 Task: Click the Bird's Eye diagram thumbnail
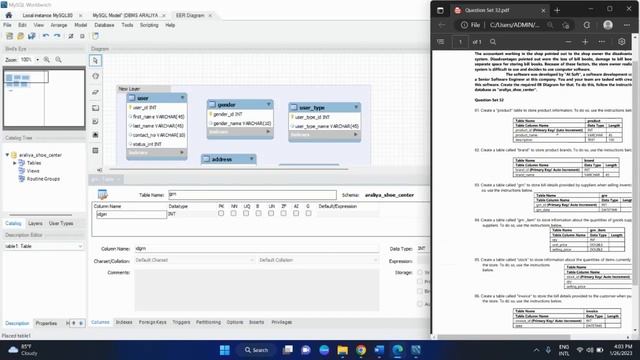click(x=44, y=98)
